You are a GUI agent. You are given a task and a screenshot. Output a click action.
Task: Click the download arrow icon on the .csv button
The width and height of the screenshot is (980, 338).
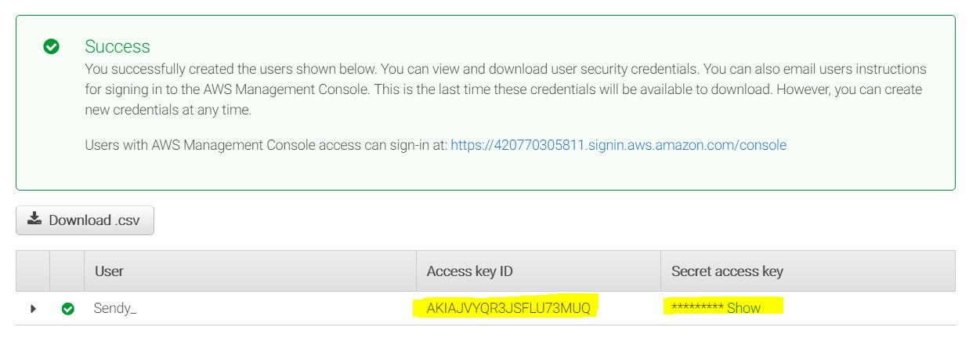click(x=34, y=220)
